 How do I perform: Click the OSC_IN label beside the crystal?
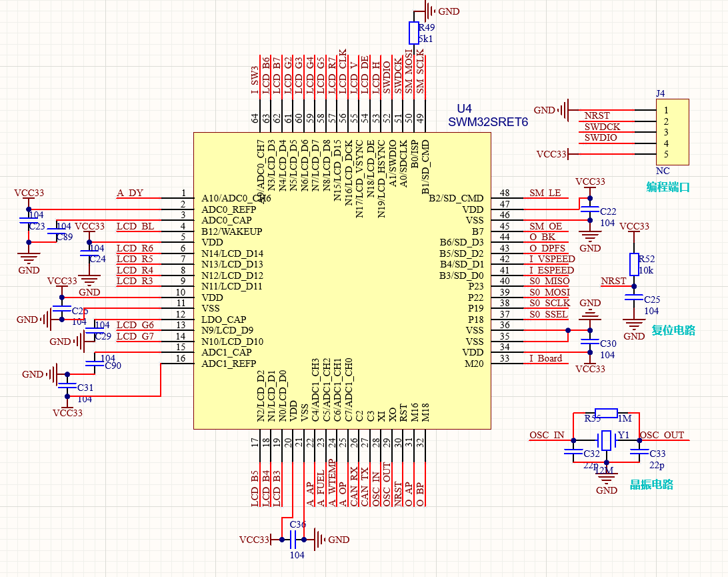(x=547, y=436)
